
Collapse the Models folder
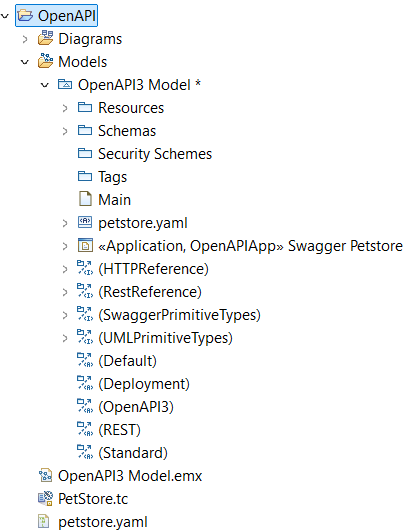[25, 62]
